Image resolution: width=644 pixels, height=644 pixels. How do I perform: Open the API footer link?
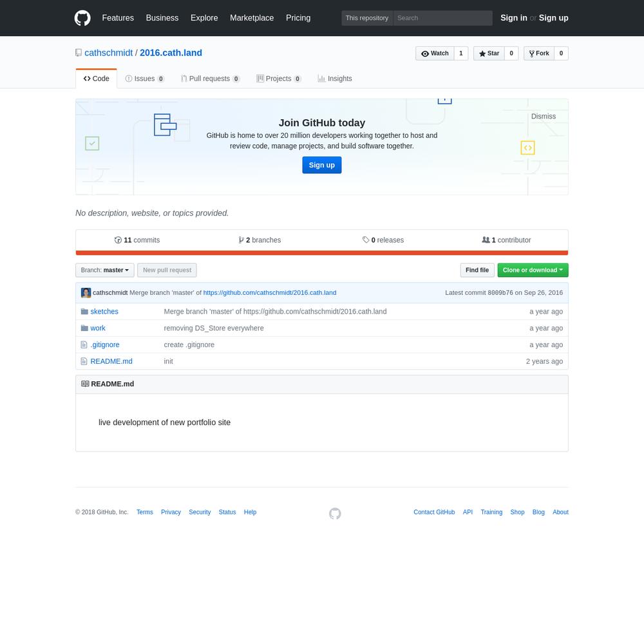[x=468, y=512]
